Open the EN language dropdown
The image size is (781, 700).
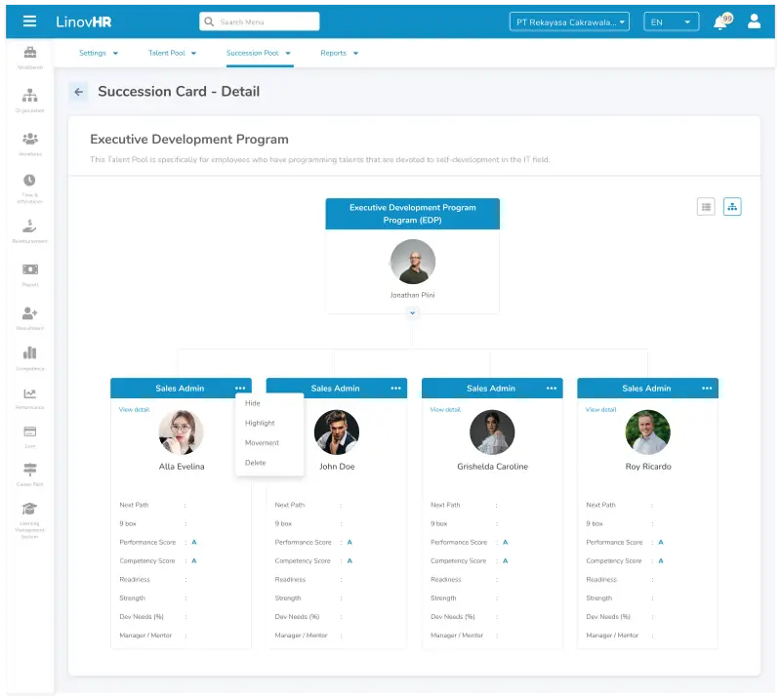point(671,21)
